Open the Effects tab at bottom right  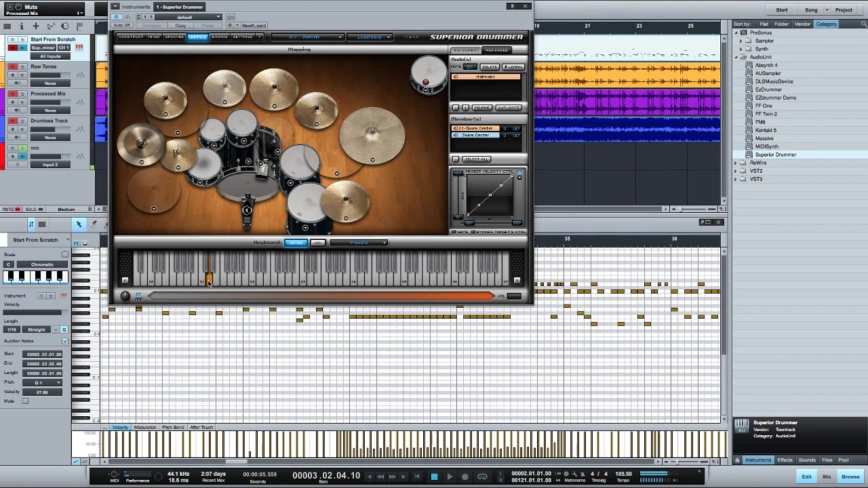785,460
